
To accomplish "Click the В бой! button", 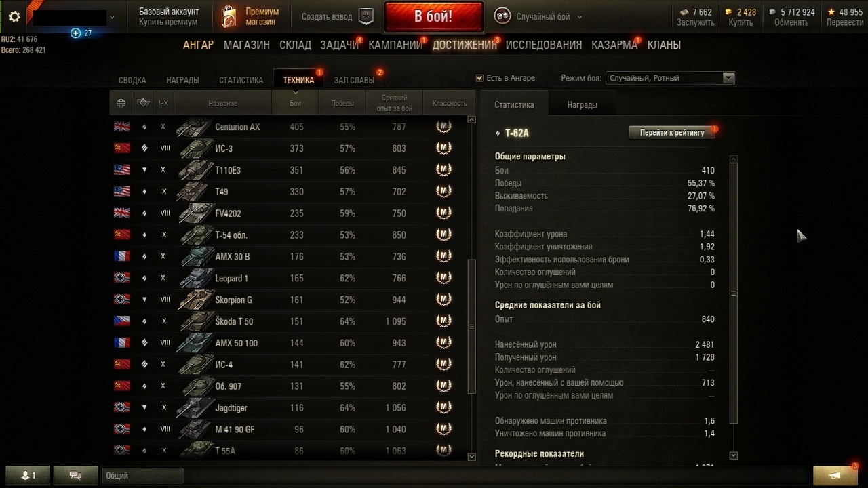I will 433,16.
